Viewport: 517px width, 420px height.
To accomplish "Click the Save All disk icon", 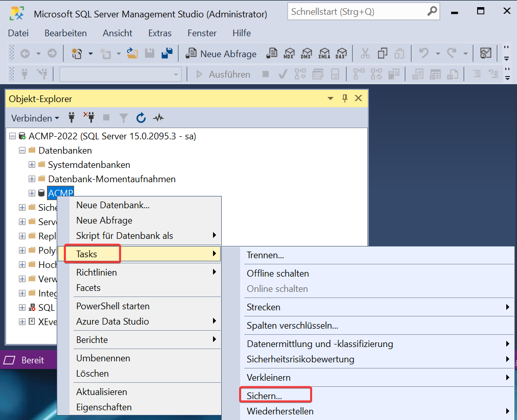I will 167,54.
